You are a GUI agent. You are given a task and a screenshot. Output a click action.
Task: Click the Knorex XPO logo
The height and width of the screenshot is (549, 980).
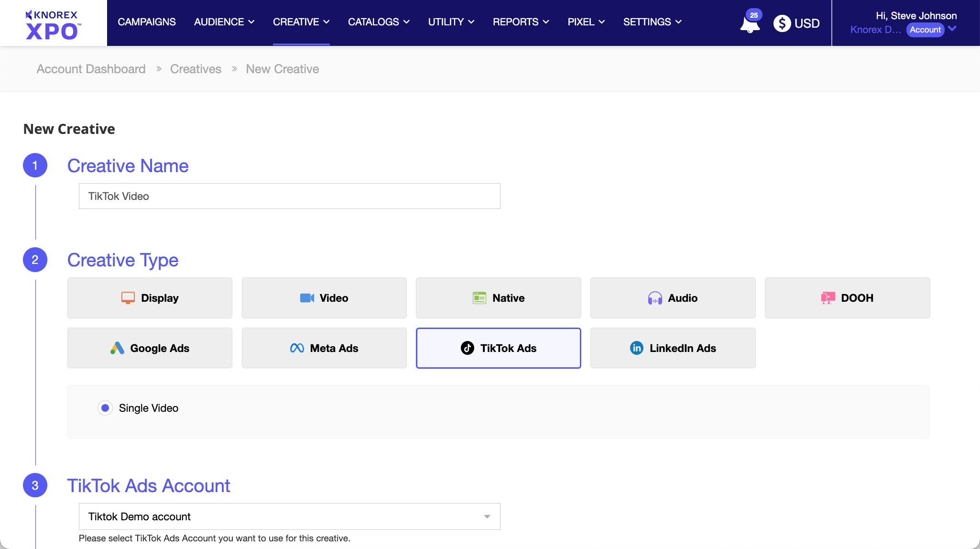[x=53, y=24]
